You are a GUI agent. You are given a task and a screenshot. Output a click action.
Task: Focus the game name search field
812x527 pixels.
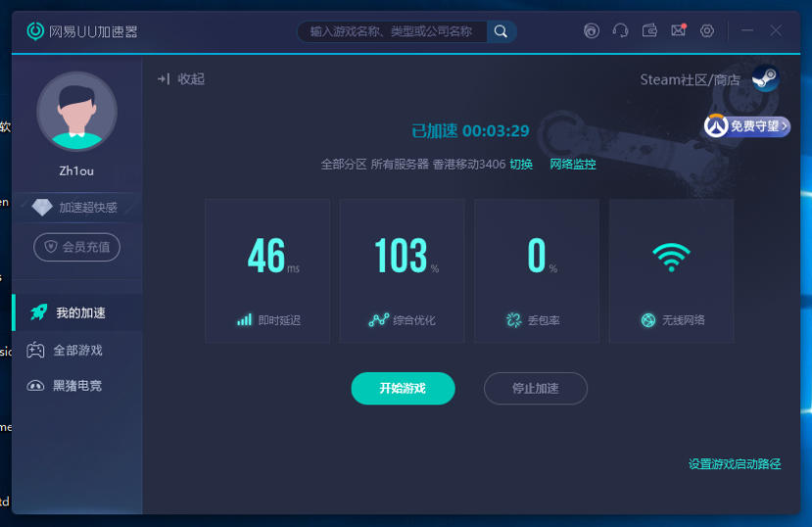pyautogui.click(x=392, y=31)
